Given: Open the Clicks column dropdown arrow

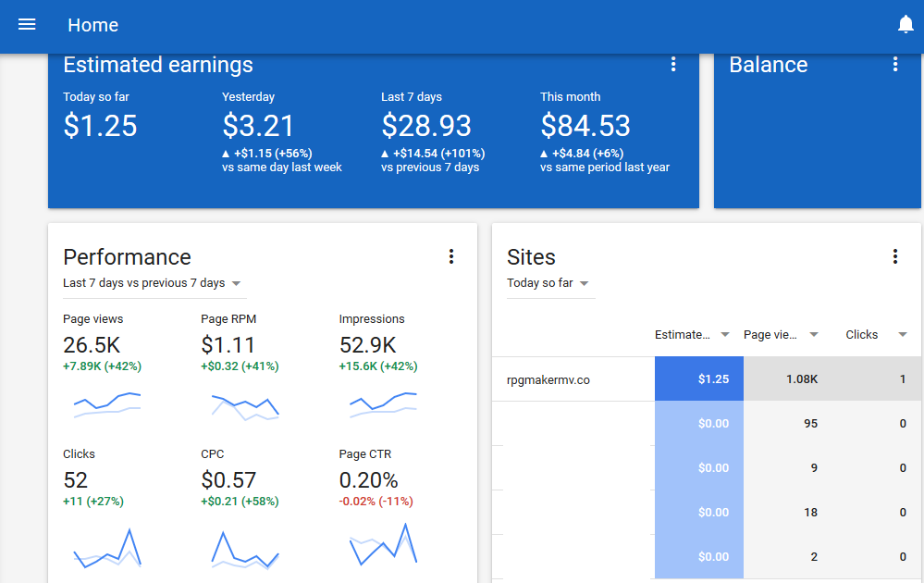Looking at the screenshot, I should point(902,335).
